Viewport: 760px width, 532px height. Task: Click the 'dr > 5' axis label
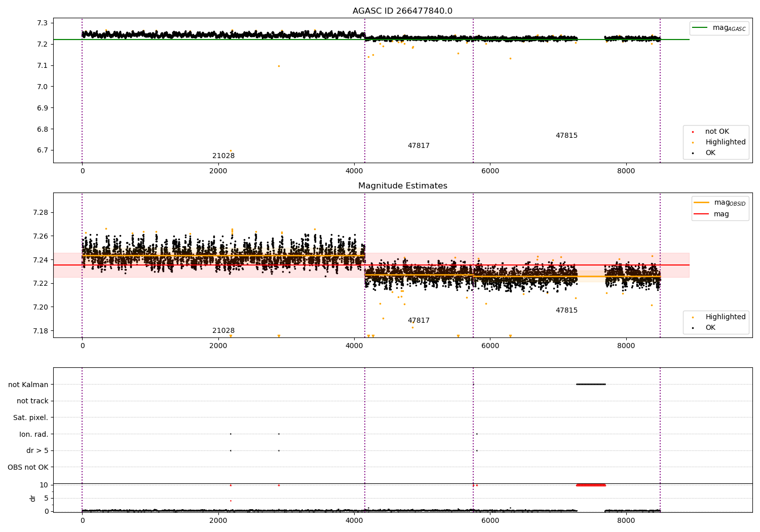point(37,451)
